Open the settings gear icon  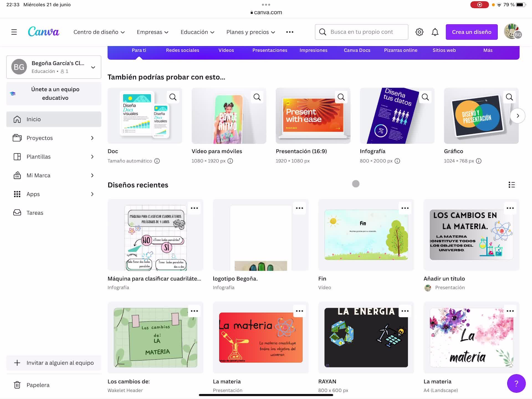point(419,32)
